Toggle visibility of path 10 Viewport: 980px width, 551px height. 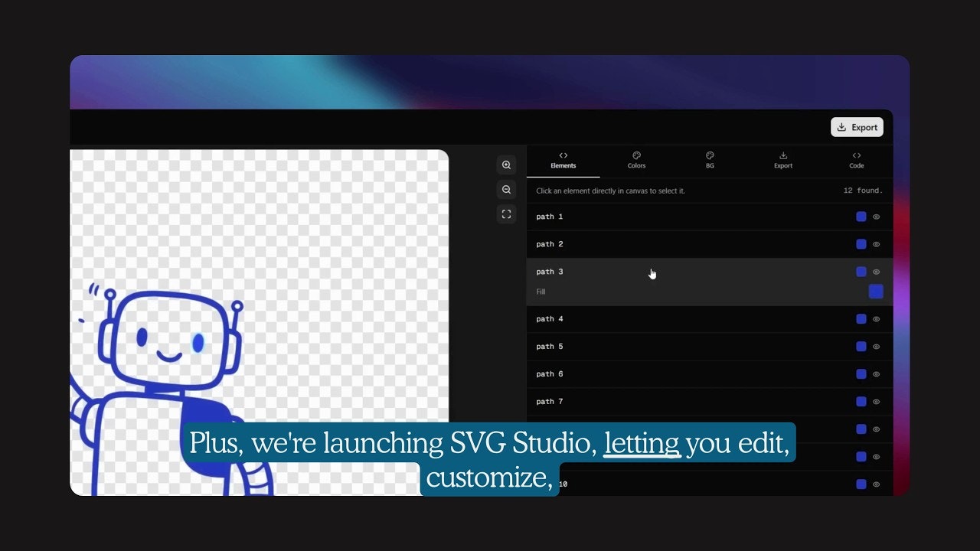coord(877,484)
